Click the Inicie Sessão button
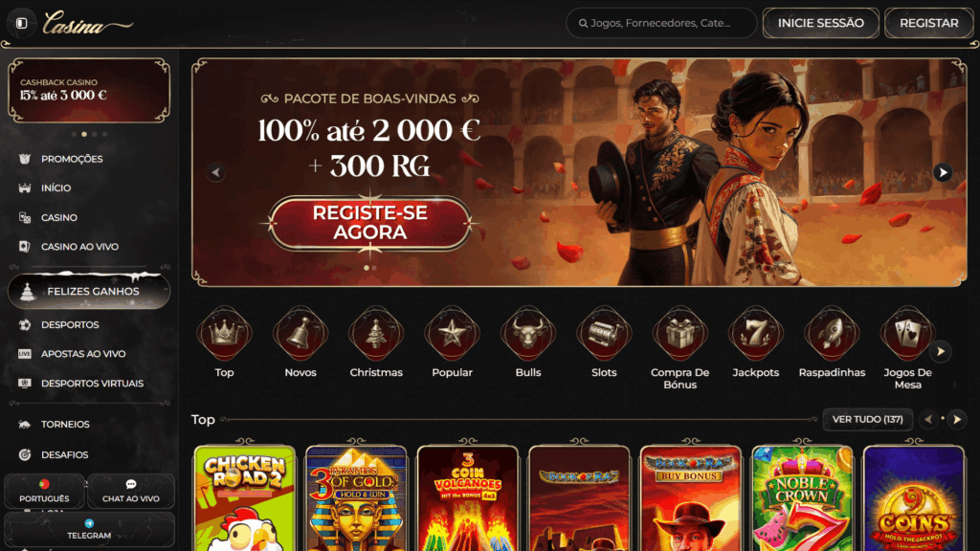980x551 pixels. click(820, 23)
